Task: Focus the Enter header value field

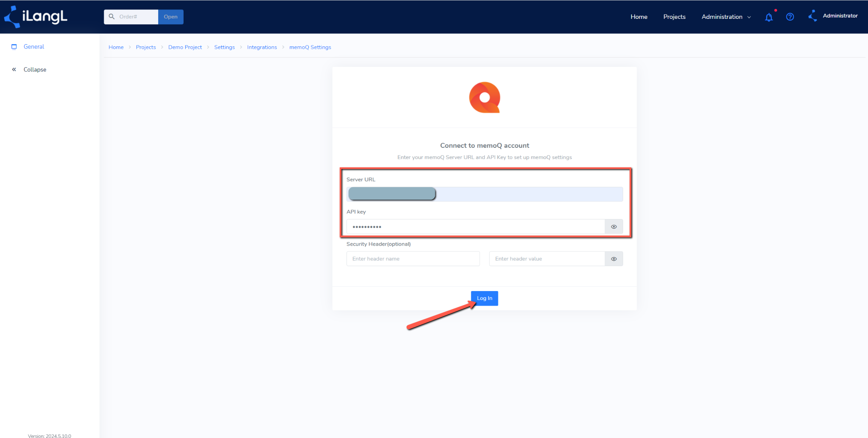Action: pos(547,259)
